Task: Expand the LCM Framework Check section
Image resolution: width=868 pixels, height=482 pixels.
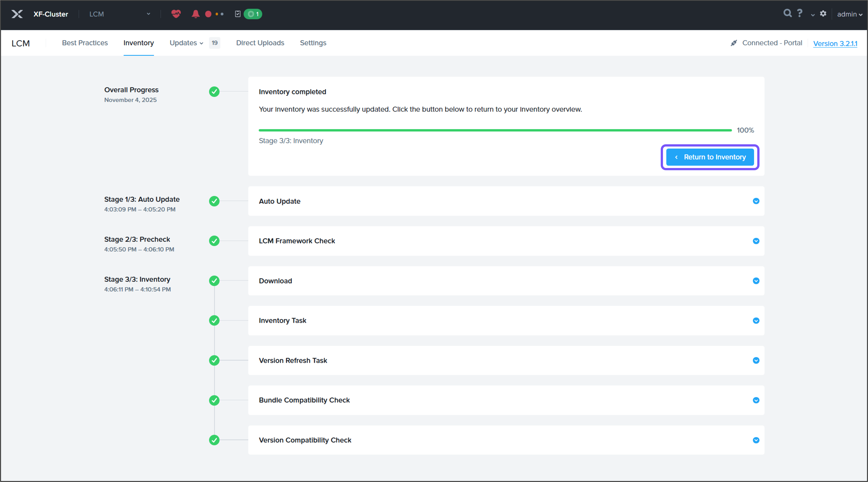Action: point(756,241)
